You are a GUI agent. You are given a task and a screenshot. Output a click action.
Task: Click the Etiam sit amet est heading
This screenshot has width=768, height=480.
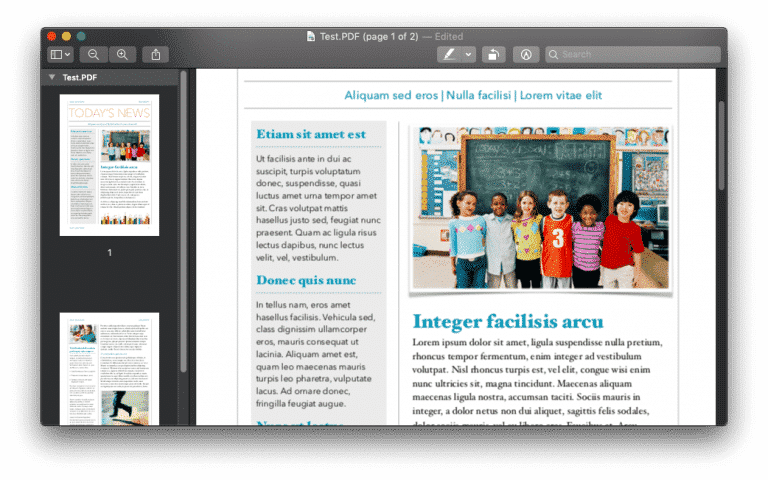[x=311, y=134]
